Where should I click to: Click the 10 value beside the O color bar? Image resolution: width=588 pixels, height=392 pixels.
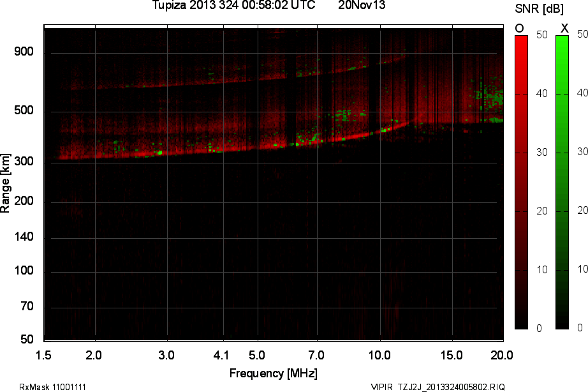point(542,269)
